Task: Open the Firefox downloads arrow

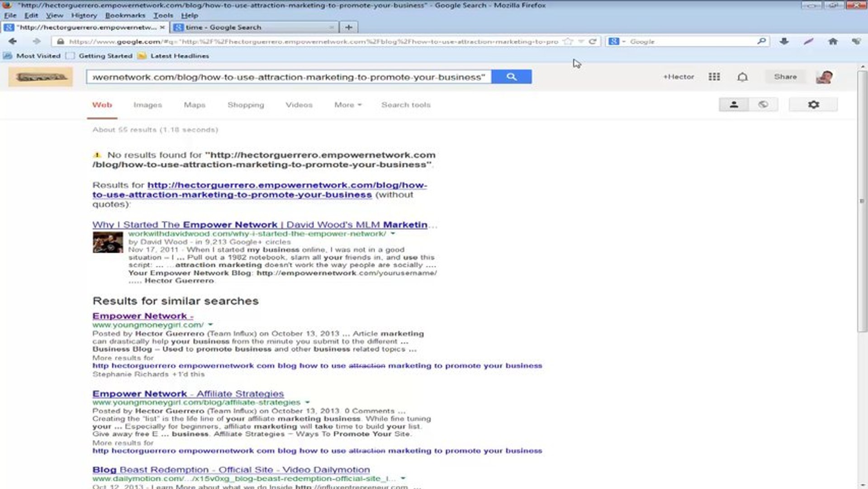Action: [x=784, y=41]
